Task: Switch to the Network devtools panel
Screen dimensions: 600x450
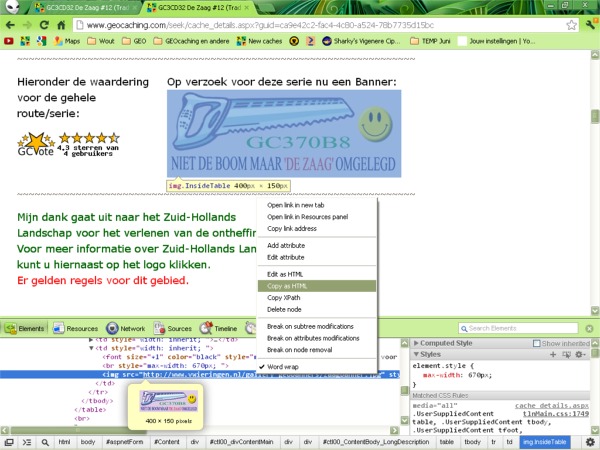Action: tap(126, 328)
